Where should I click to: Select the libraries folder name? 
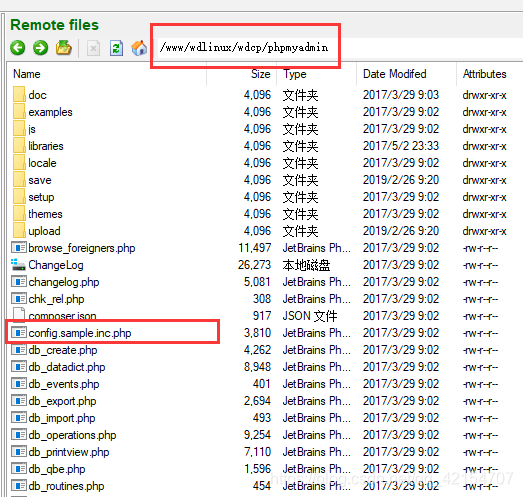(46, 146)
